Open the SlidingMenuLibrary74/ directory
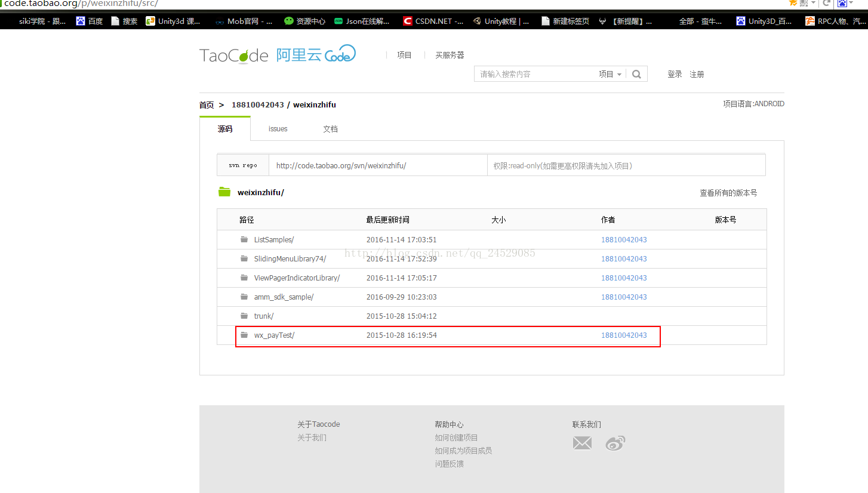 coord(290,258)
